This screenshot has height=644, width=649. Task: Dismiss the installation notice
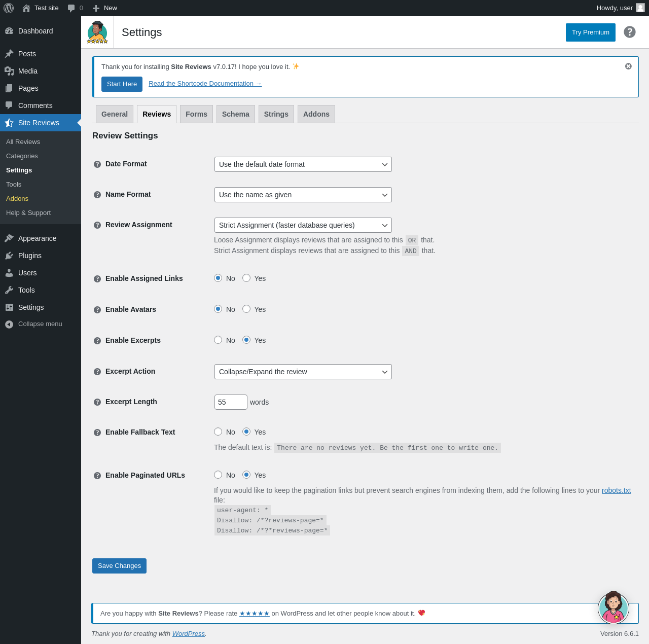click(x=628, y=66)
